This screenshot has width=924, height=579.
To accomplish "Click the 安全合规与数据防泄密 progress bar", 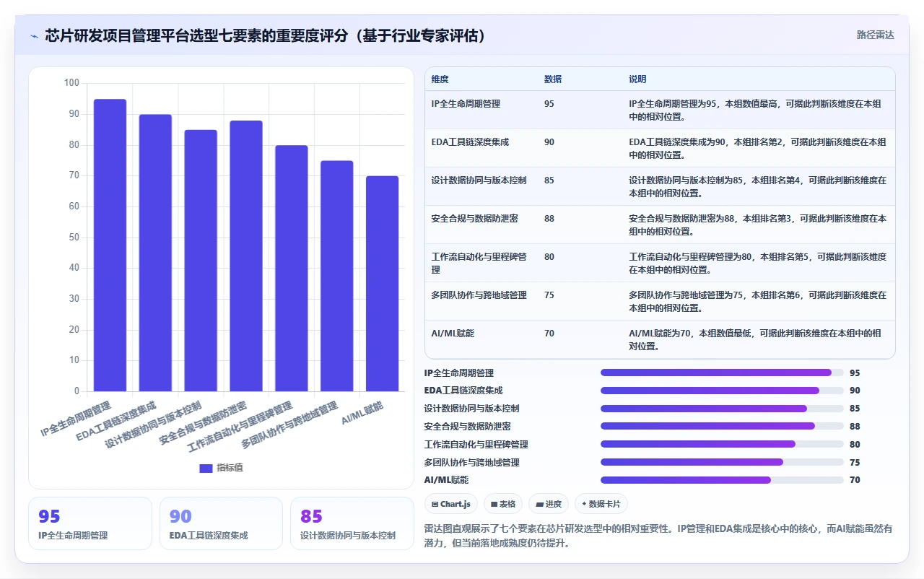I will click(722, 427).
